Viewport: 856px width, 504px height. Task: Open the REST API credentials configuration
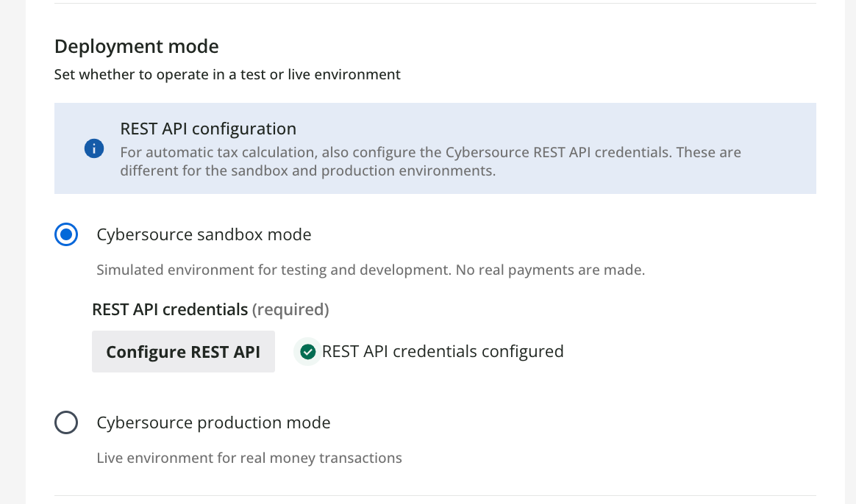183,351
